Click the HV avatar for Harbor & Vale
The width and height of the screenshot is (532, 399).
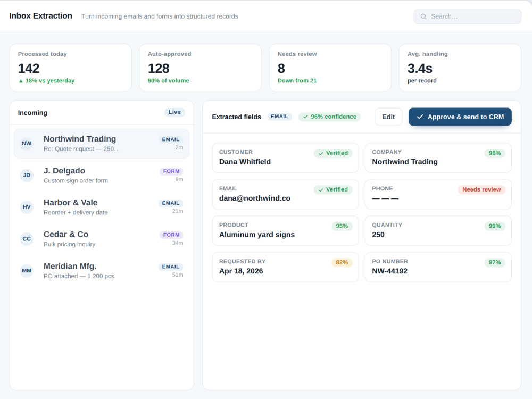(x=27, y=207)
